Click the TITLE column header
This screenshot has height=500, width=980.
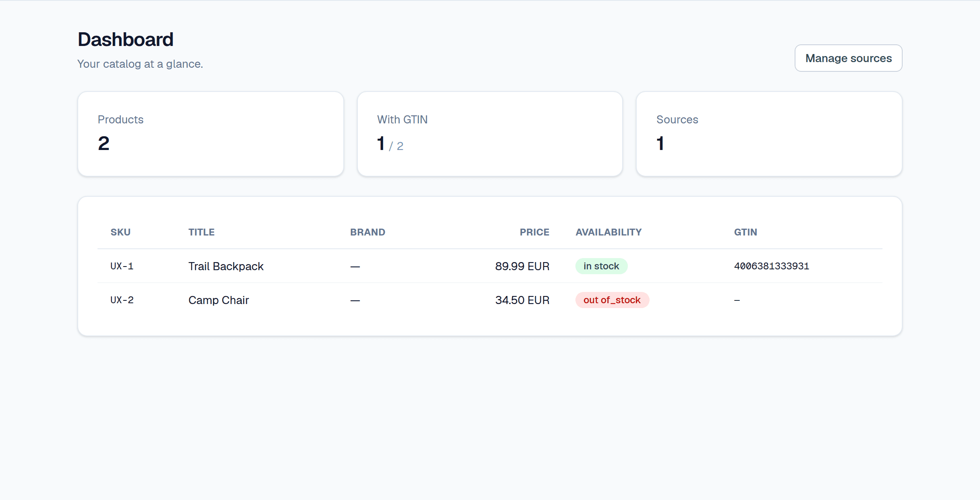click(201, 232)
